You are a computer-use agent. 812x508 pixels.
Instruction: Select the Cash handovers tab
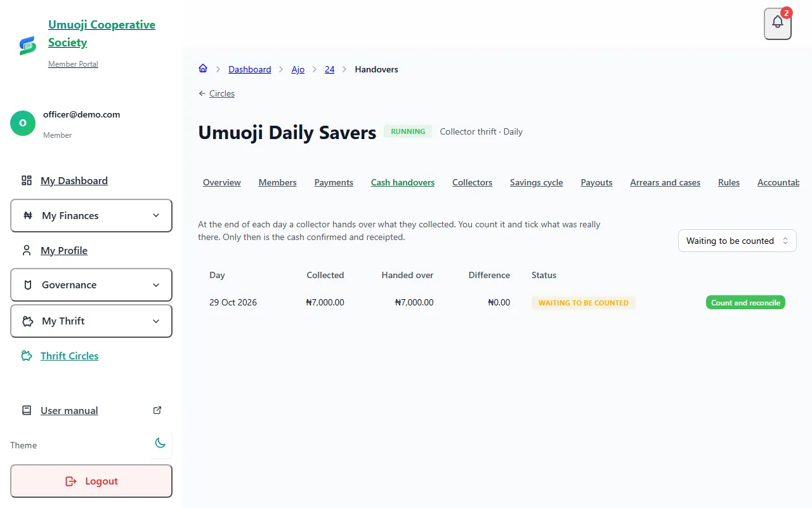click(x=403, y=182)
